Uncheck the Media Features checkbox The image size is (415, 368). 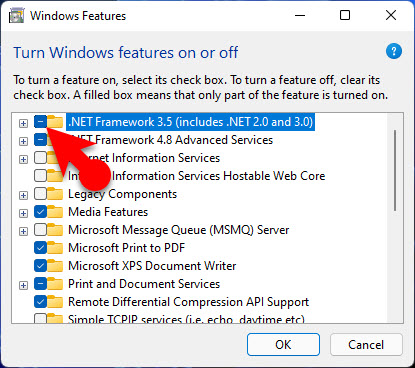pos(40,212)
